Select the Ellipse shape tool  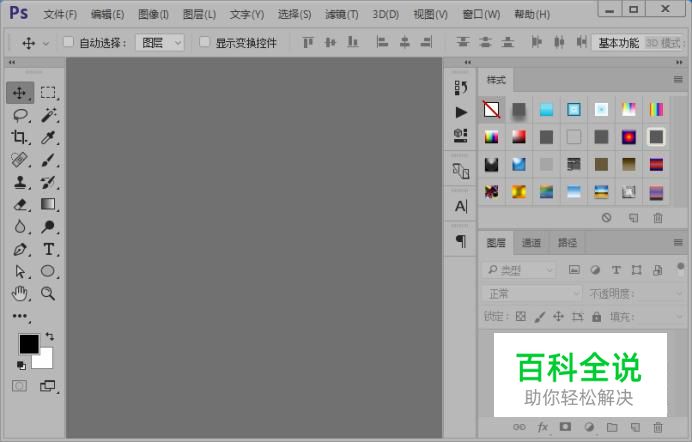tap(48, 271)
